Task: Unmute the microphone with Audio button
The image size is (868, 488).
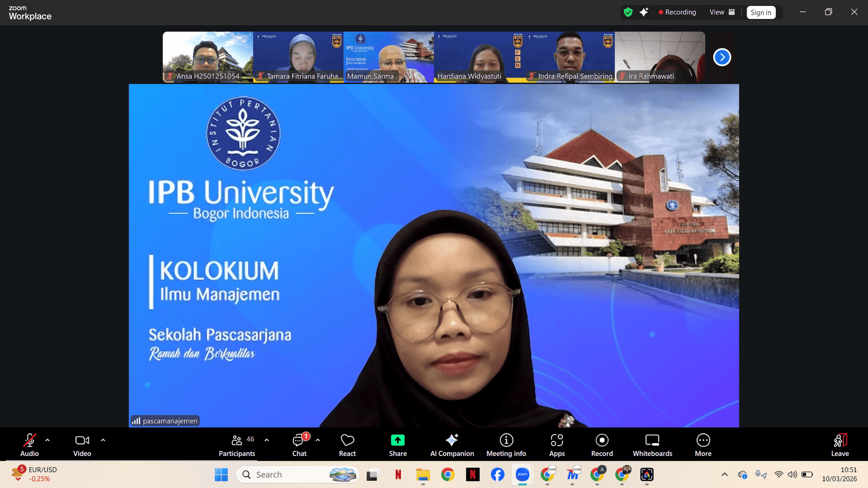Action: pos(29,445)
